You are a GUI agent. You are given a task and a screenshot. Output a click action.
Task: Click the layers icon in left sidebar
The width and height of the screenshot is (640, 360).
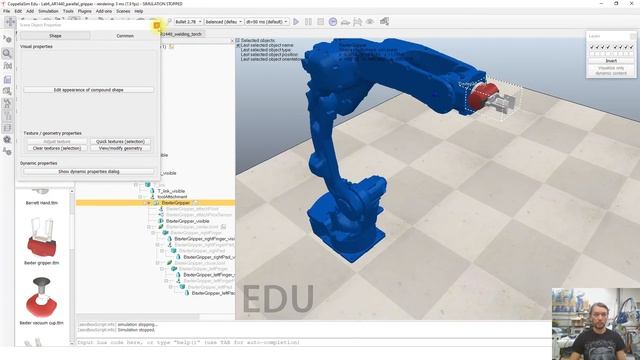(x=7, y=128)
